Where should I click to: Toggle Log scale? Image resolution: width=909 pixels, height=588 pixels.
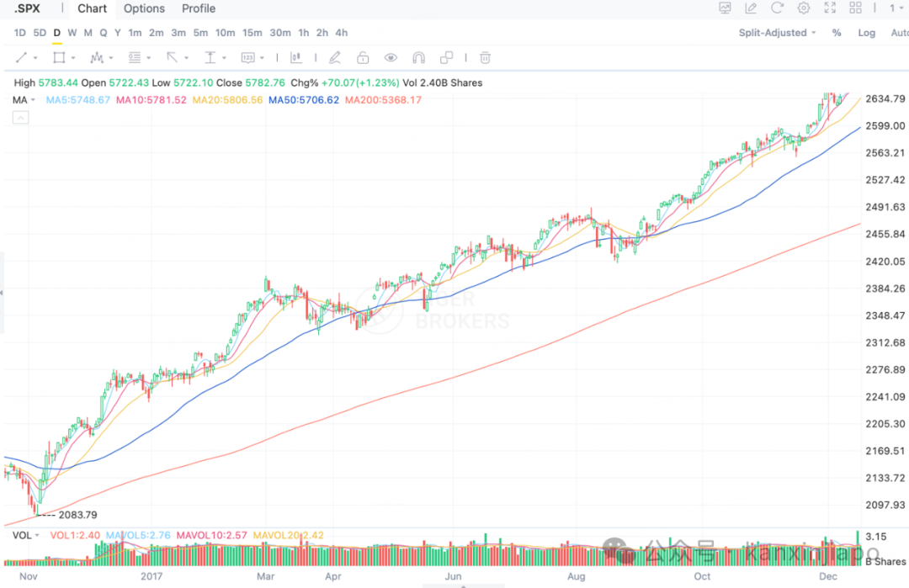867,33
